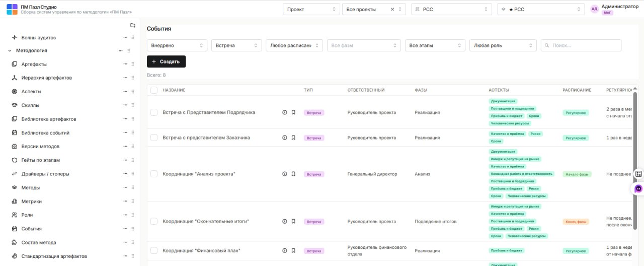Go to Библиотека событий
The image size is (644, 266).
coord(45,132)
